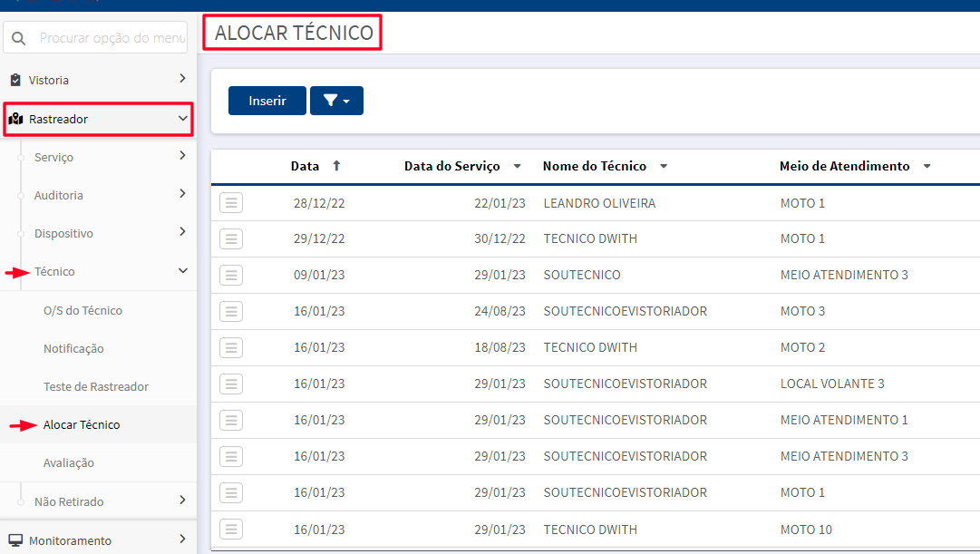The width and height of the screenshot is (980, 554).
Task: Click the Data column header
Action: (x=305, y=166)
